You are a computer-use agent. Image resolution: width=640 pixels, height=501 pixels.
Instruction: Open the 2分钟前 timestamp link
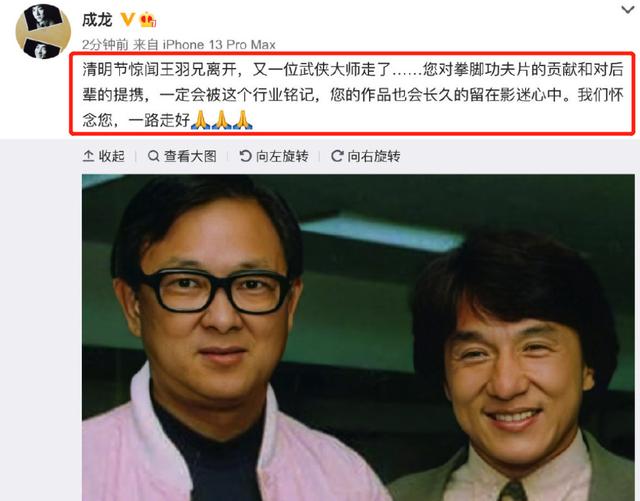pos(105,45)
